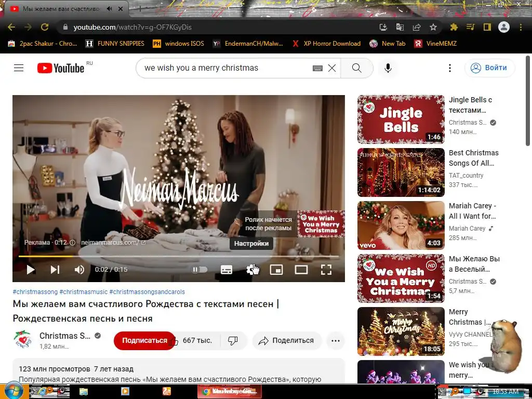
Task: Install app icon in address bar
Action: coord(383,27)
